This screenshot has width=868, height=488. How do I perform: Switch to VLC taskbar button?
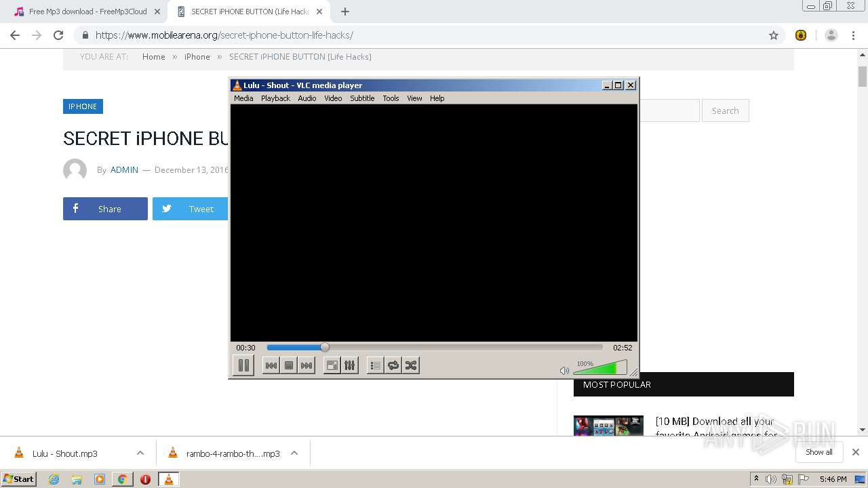tap(168, 479)
